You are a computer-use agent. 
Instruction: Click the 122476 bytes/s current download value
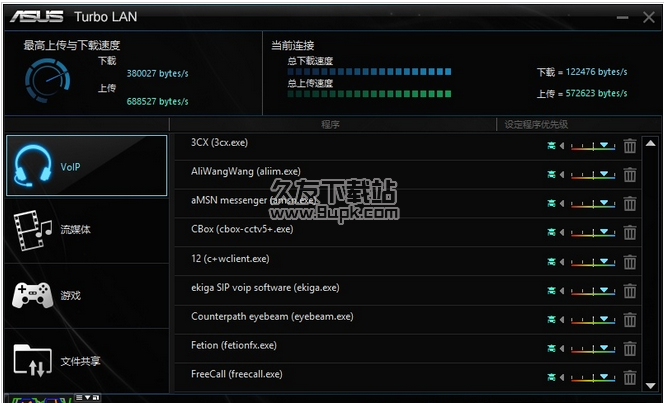(x=596, y=72)
